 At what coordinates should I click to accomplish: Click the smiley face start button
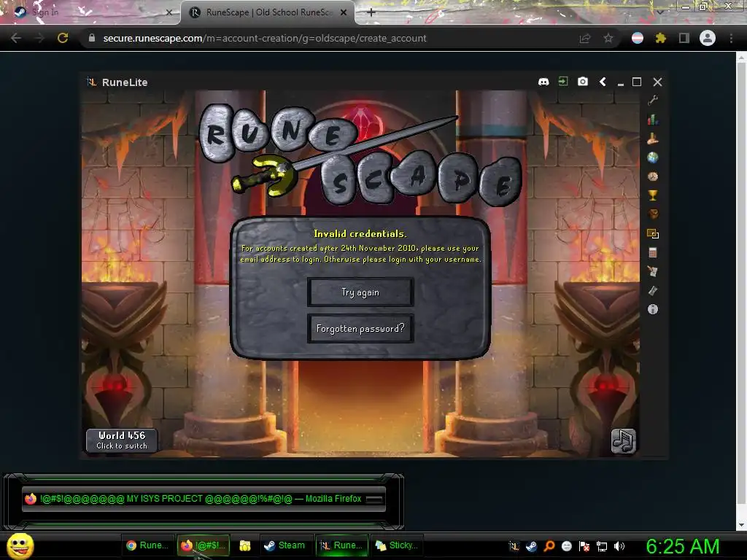[20, 546]
